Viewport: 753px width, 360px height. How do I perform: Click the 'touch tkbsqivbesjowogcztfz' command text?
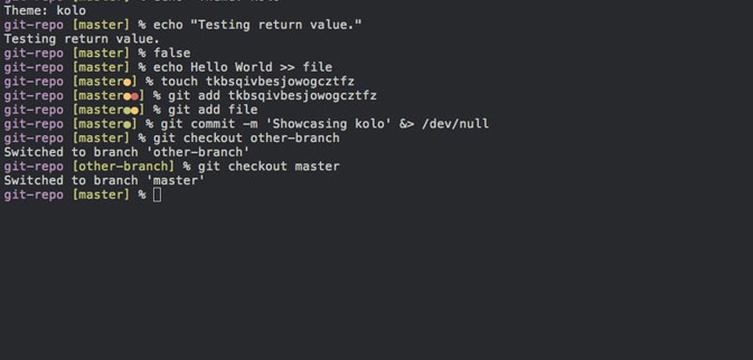[257, 82]
